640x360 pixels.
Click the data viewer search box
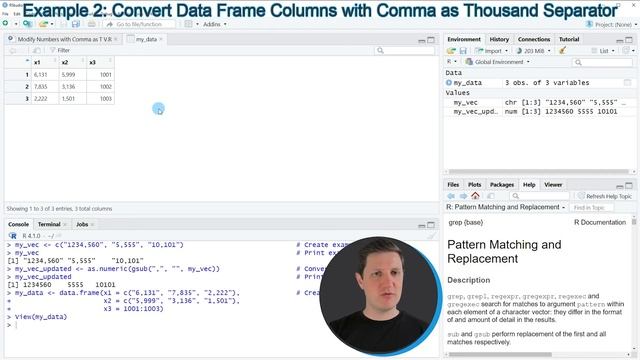pos(405,50)
